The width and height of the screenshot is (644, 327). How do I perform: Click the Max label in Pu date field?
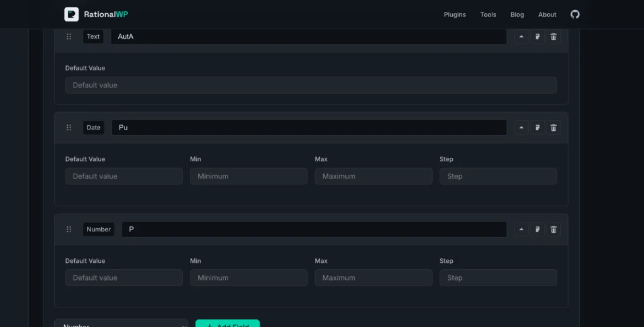coord(321,159)
